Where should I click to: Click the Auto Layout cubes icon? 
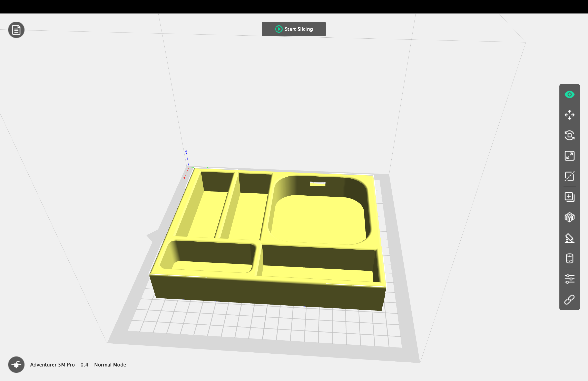click(569, 217)
